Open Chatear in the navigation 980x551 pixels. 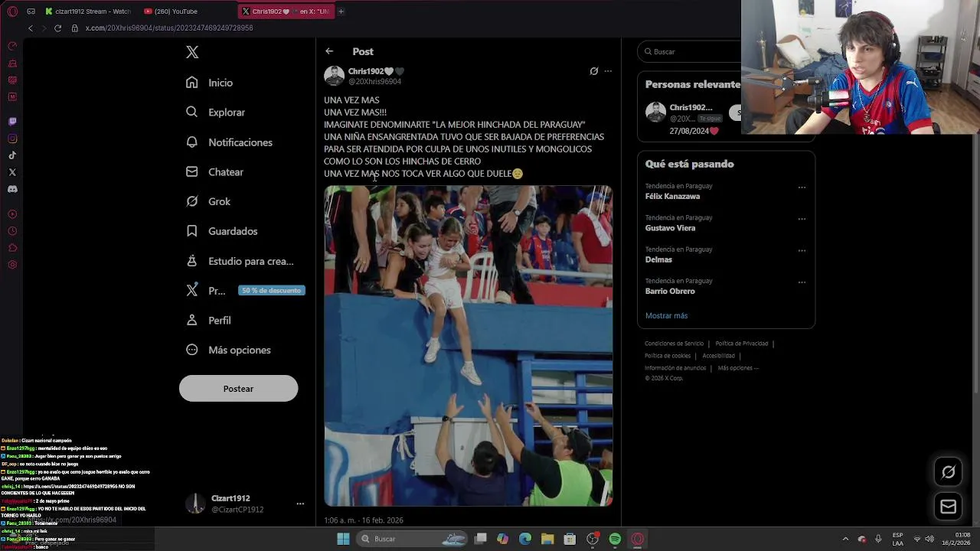click(x=214, y=172)
